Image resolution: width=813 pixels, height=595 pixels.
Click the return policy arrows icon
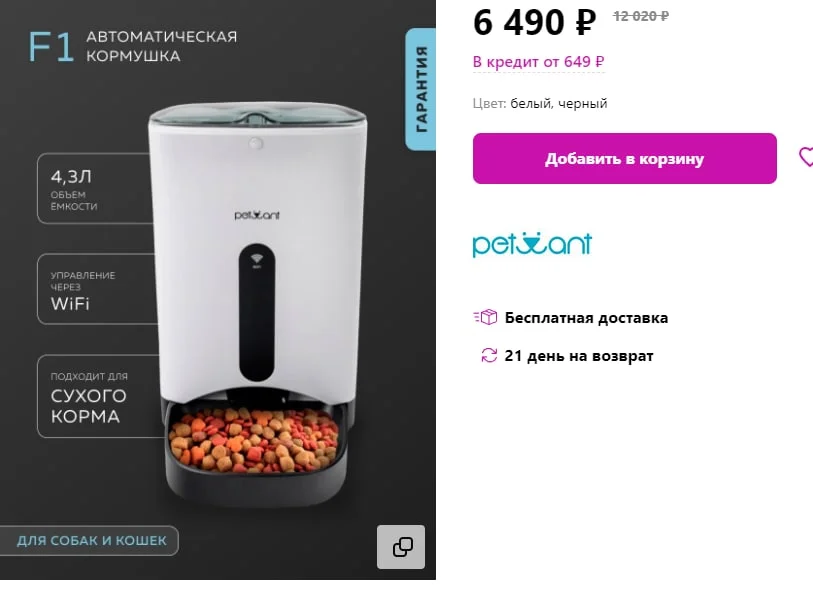[x=489, y=356]
